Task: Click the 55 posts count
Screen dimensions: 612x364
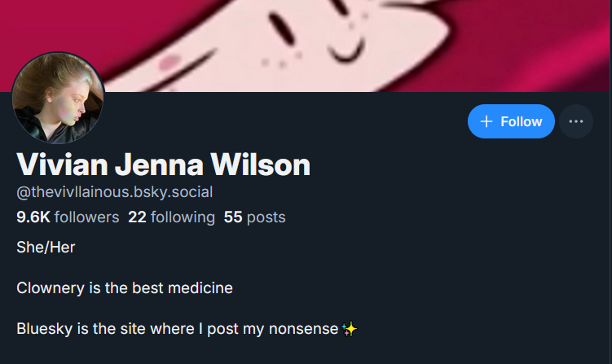Action: [x=254, y=217]
